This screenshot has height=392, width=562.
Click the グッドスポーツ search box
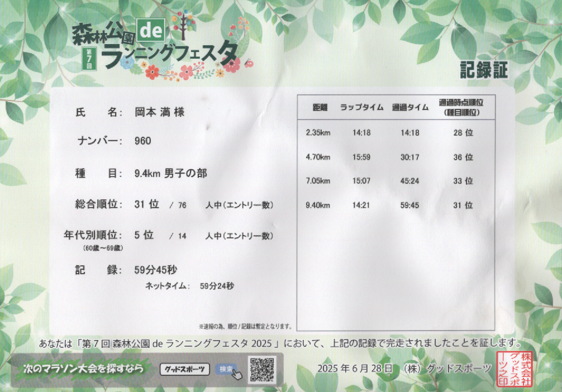point(185,369)
